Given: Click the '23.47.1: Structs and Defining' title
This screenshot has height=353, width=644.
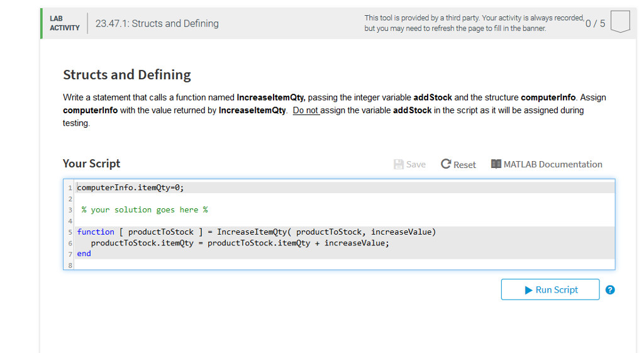Looking at the screenshot, I should coord(157,23).
